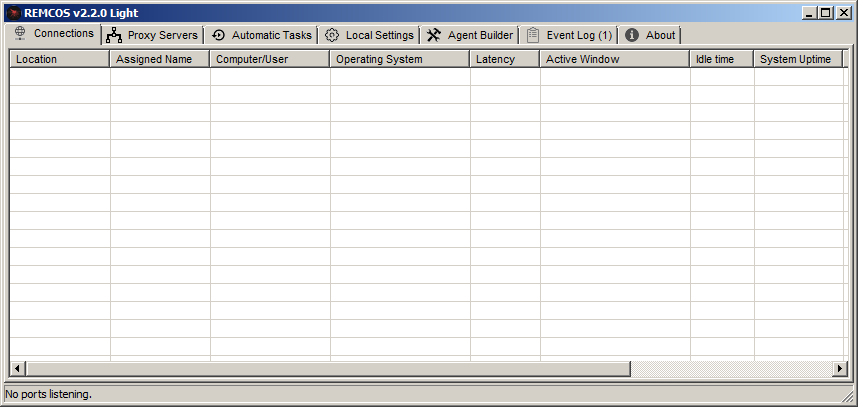Click the globe icon on Connections tab

point(20,33)
